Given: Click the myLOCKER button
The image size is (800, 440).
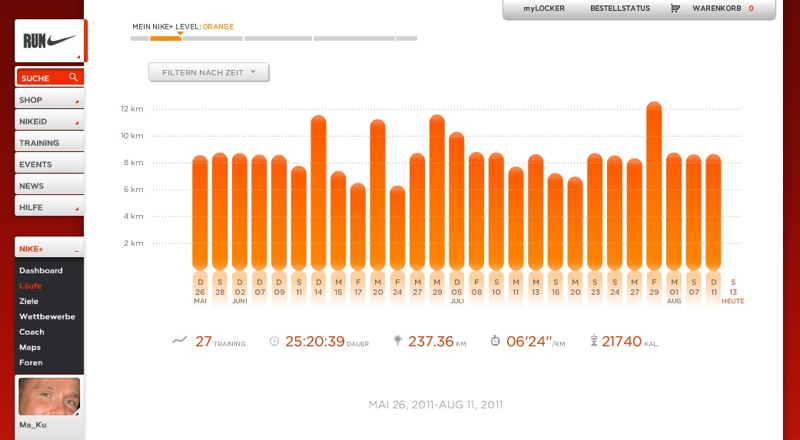Looking at the screenshot, I should 543,8.
